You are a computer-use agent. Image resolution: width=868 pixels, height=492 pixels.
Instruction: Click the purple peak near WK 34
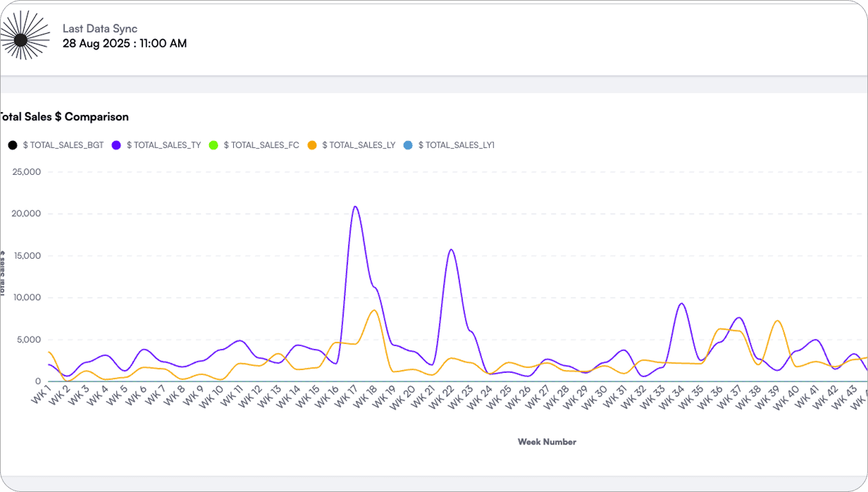tap(681, 303)
